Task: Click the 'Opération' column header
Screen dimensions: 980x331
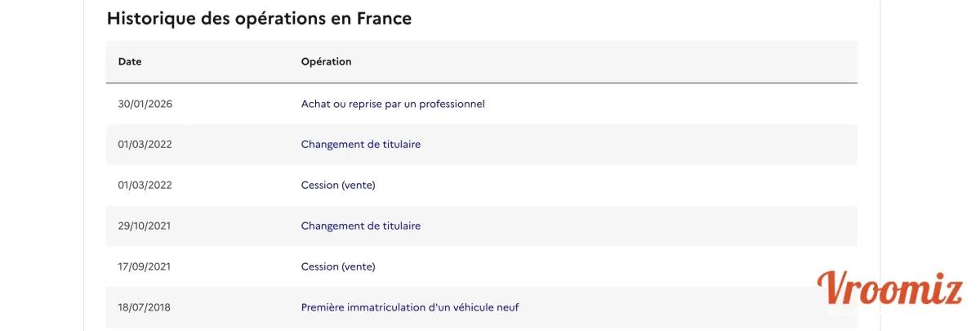Action: point(326,62)
